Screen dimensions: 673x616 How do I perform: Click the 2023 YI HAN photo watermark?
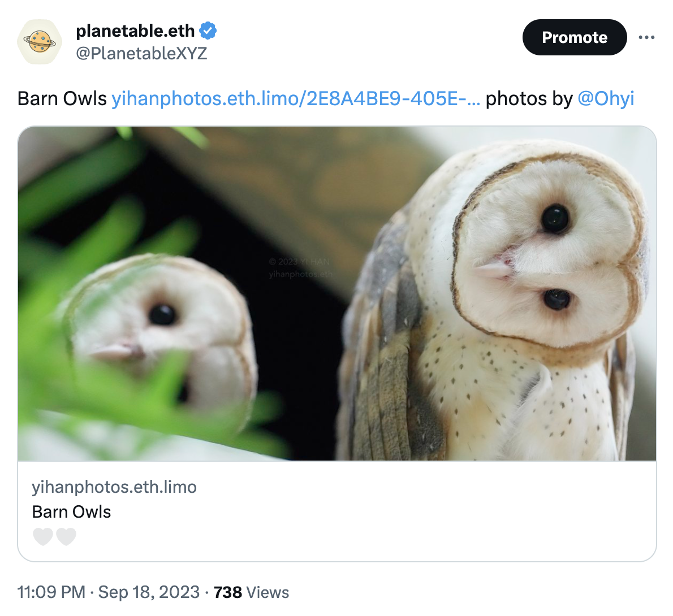click(300, 262)
